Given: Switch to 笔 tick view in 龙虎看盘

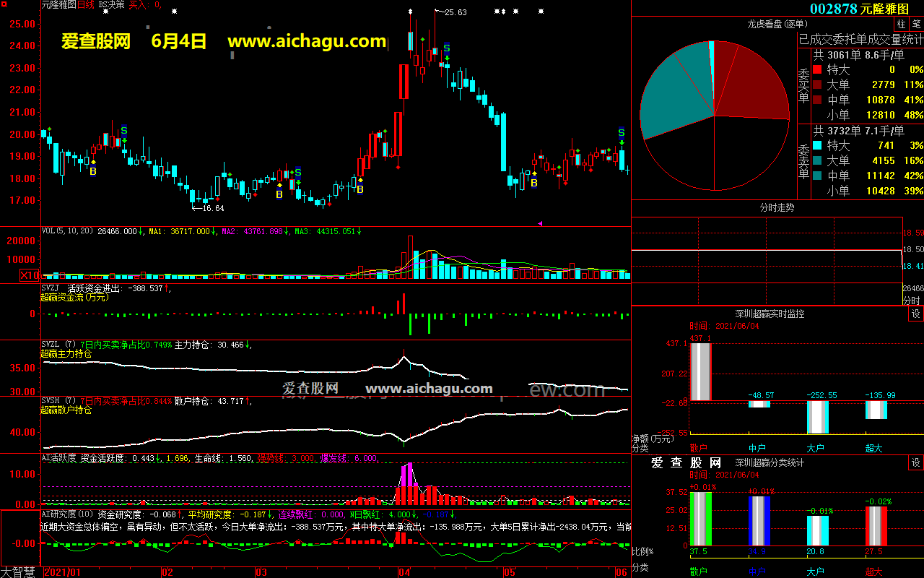Looking at the screenshot, I should pyautogui.click(x=916, y=24).
